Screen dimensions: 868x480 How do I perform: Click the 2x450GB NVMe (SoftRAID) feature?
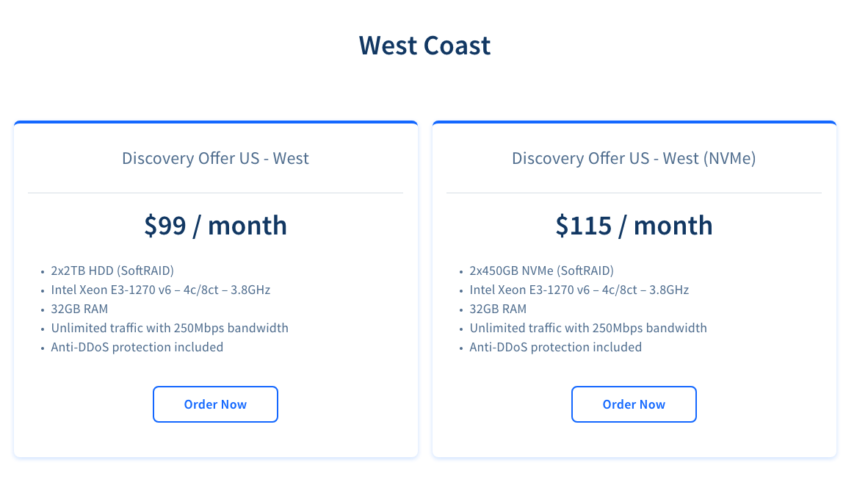coord(541,271)
